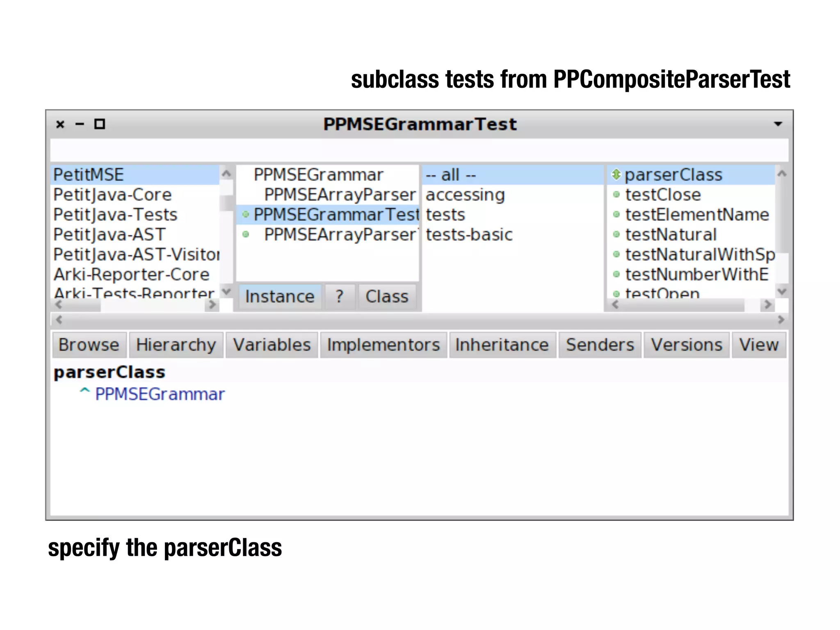The width and height of the screenshot is (840, 630).
Task: Switch to Instance side
Action: click(280, 297)
